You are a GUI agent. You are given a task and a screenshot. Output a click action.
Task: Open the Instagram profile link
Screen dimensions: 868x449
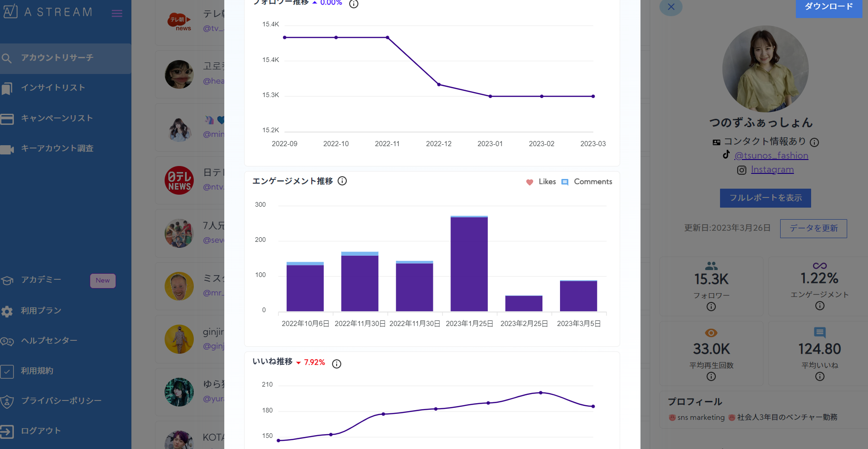click(x=772, y=170)
